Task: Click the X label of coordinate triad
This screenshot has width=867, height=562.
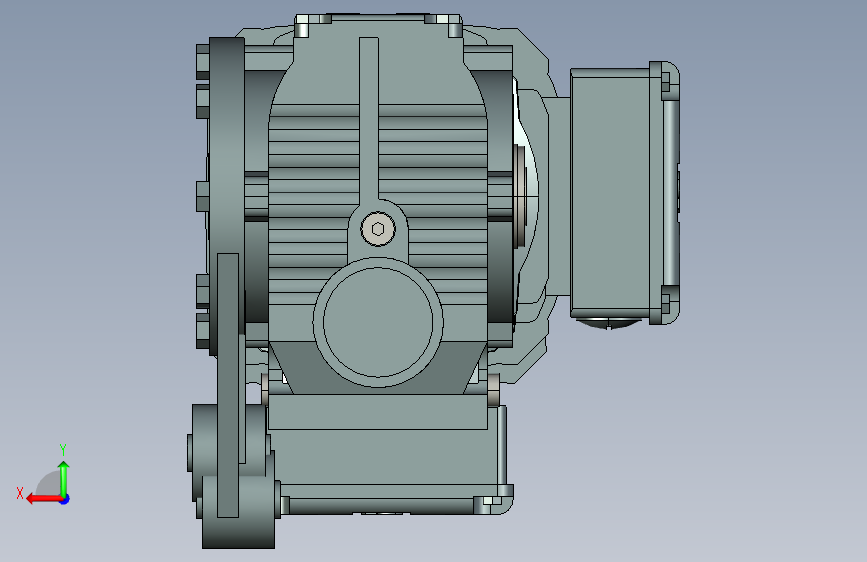Action: (x=20, y=493)
